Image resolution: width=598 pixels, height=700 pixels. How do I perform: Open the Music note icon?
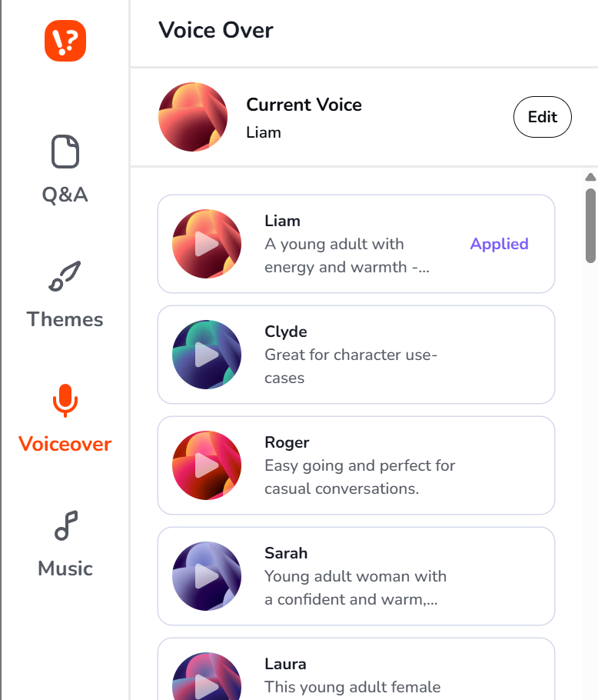[x=65, y=526]
